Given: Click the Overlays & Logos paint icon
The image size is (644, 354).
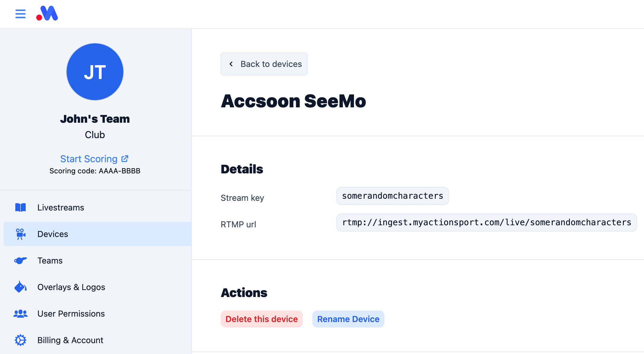Looking at the screenshot, I should 21,287.
